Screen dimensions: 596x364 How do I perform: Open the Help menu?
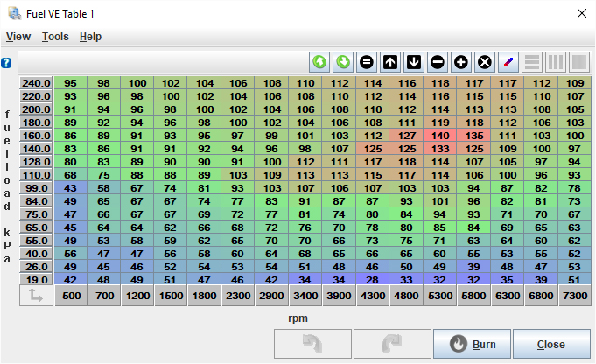coord(90,37)
